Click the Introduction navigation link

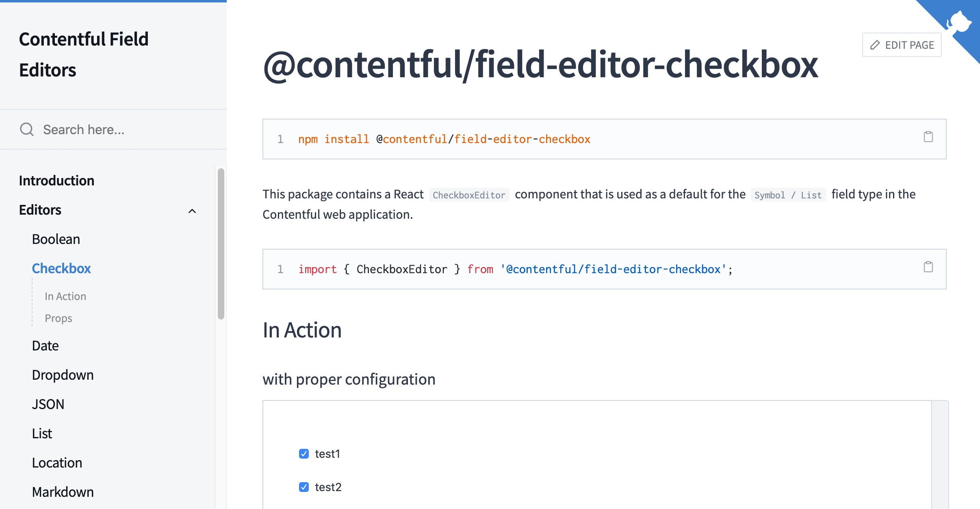pyautogui.click(x=57, y=180)
